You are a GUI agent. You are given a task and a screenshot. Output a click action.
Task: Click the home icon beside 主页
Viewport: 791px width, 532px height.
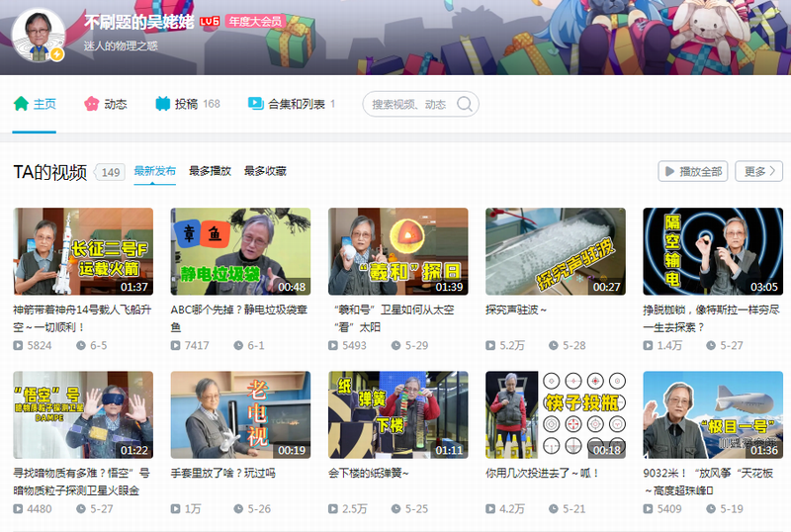click(21, 104)
